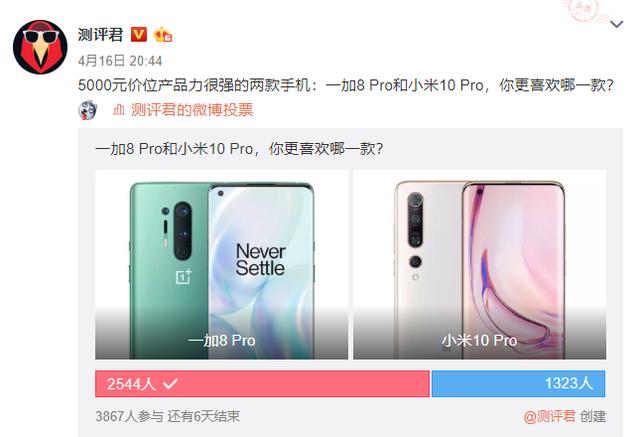
Task: Expand the post options chevron
Action: pos(616,24)
